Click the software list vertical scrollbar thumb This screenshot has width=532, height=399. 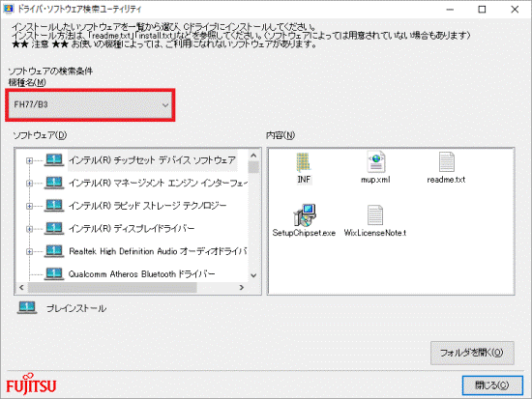253,167
